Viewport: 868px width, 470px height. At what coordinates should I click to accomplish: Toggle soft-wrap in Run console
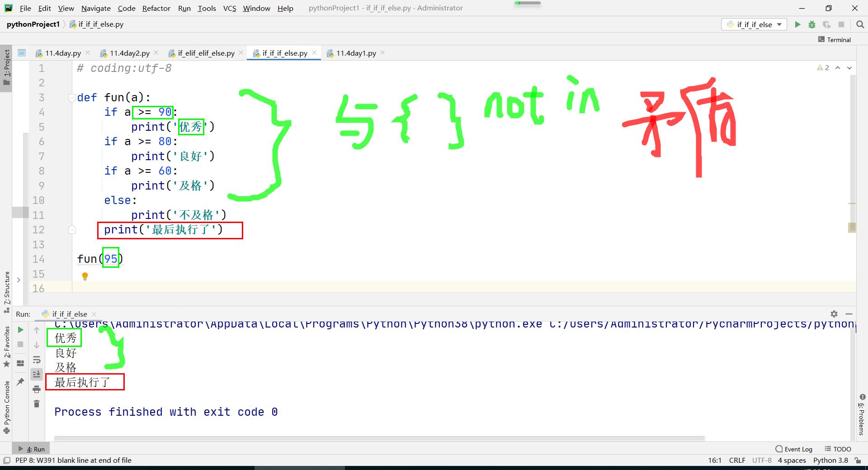[37, 360]
